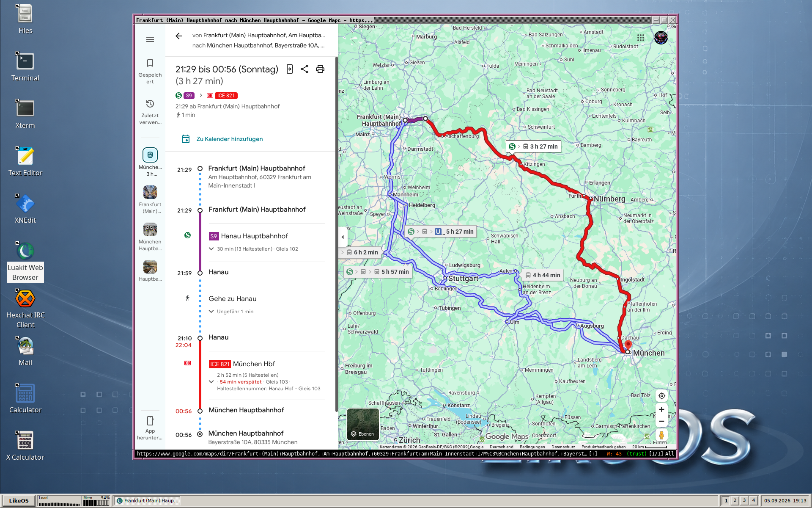Click the Nürnberg city label on map
This screenshot has height=508, width=812.
[609, 199]
